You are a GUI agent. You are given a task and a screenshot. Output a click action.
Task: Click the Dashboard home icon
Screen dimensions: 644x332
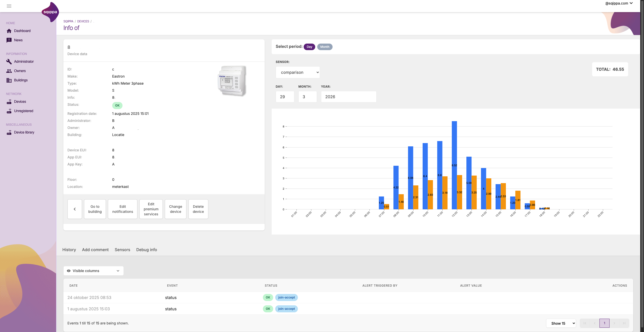pyautogui.click(x=9, y=31)
